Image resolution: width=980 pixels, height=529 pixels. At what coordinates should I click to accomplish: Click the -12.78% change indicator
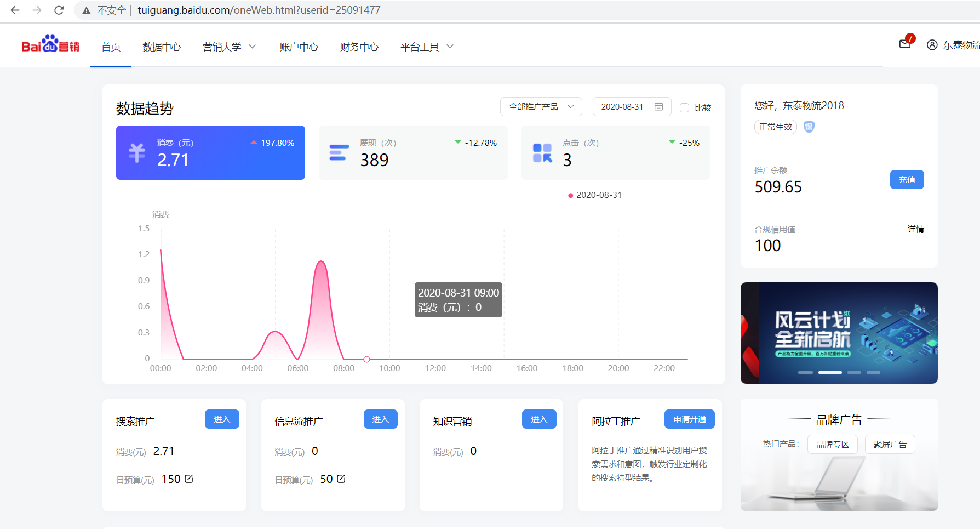click(476, 143)
